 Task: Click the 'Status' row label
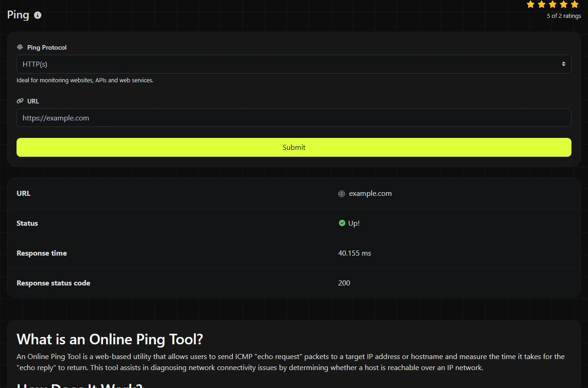(27, 223)
